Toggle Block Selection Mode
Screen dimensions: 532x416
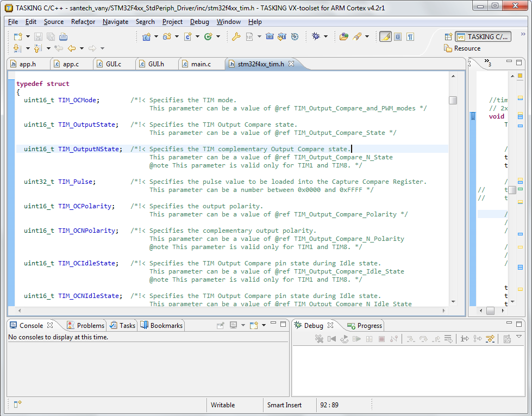[398, 36]
